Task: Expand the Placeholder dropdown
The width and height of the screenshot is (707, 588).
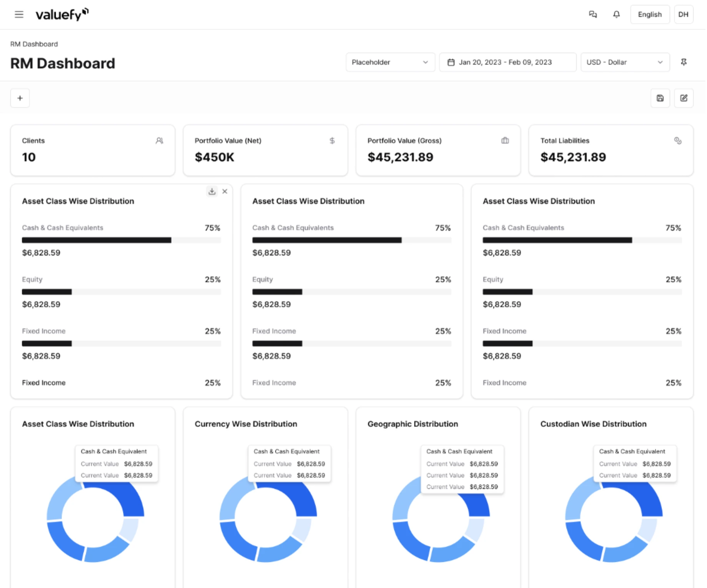Action: (x=390, y=62)
